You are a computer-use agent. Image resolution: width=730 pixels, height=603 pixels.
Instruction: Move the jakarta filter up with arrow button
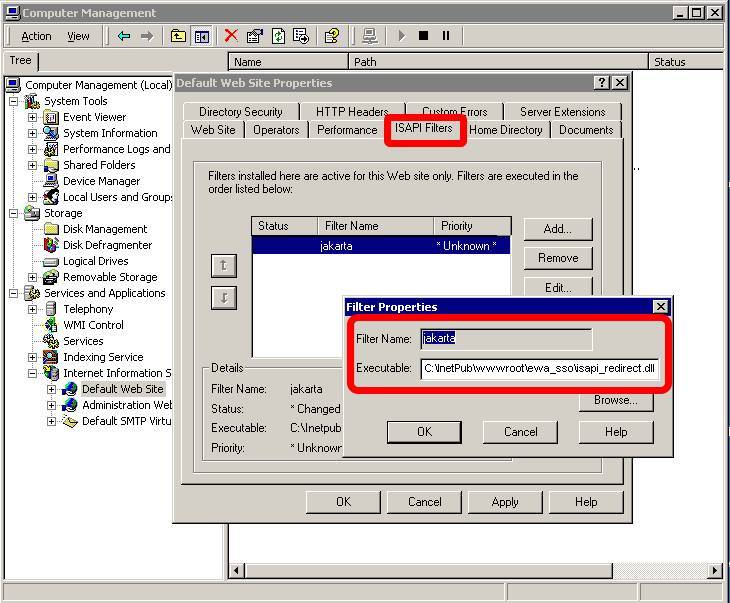[x=224, y=265]
